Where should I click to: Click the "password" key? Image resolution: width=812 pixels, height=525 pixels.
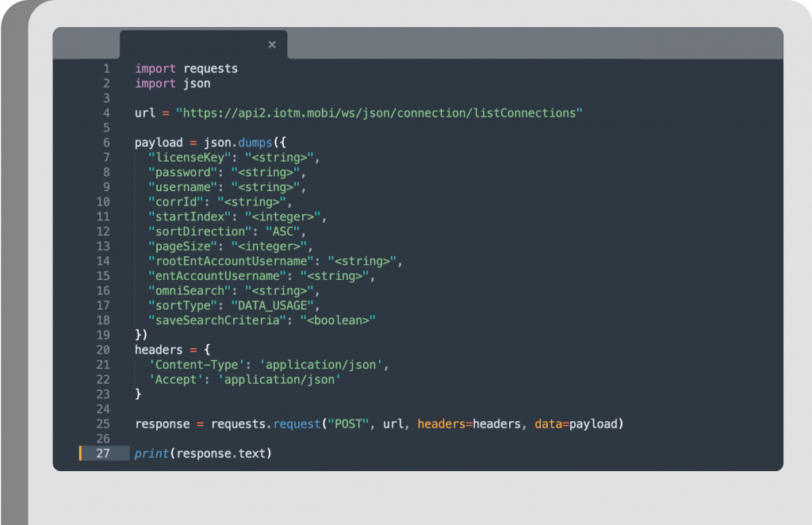pos(183,172)
